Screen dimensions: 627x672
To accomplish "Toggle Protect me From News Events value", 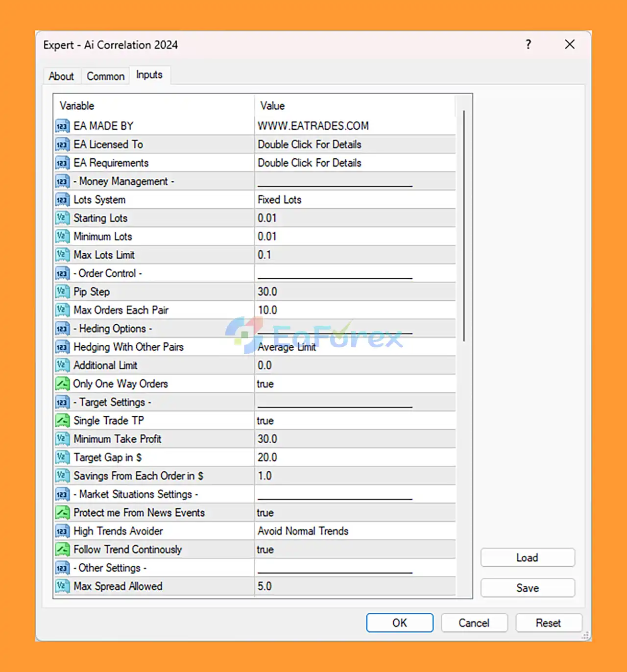I will tap(265, 513).
